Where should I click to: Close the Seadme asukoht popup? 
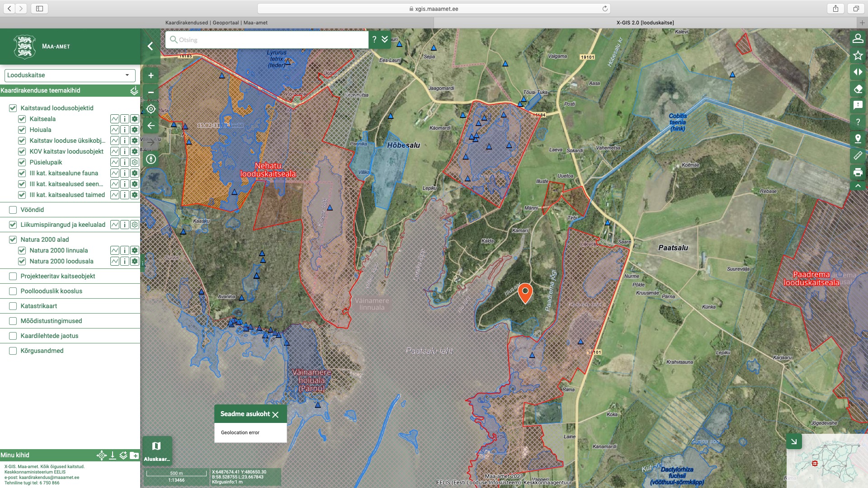tap(275, 414)
